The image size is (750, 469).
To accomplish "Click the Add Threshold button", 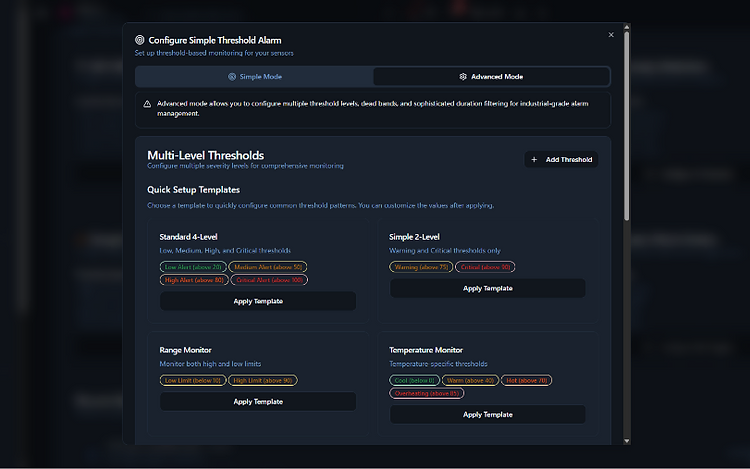I will [561, 160].
